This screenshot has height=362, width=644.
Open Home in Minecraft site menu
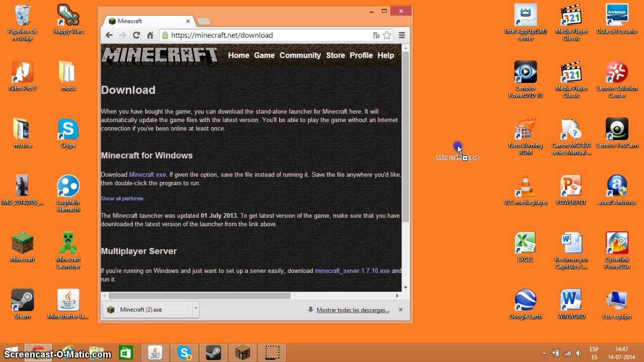(238, 55)
